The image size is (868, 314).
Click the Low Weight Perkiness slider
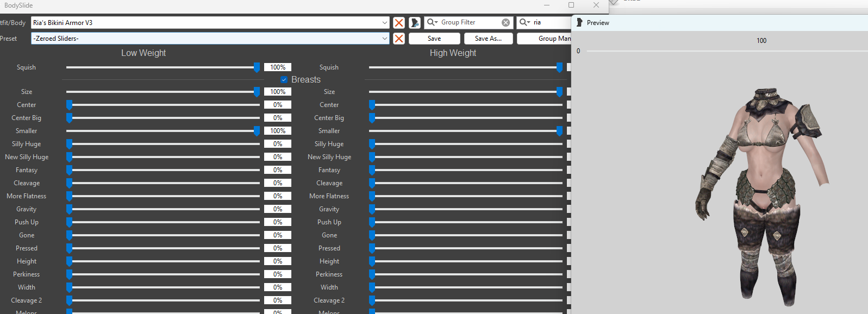click(163, 274)
